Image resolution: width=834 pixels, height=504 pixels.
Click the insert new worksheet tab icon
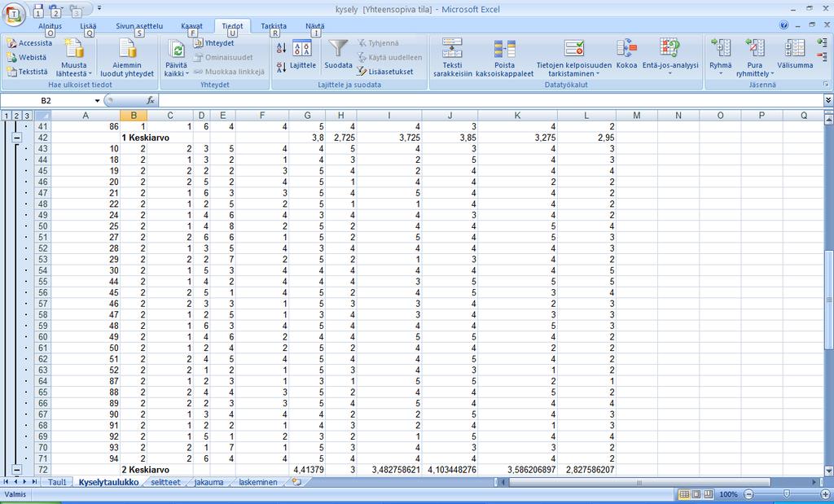(x=296, y=482)
